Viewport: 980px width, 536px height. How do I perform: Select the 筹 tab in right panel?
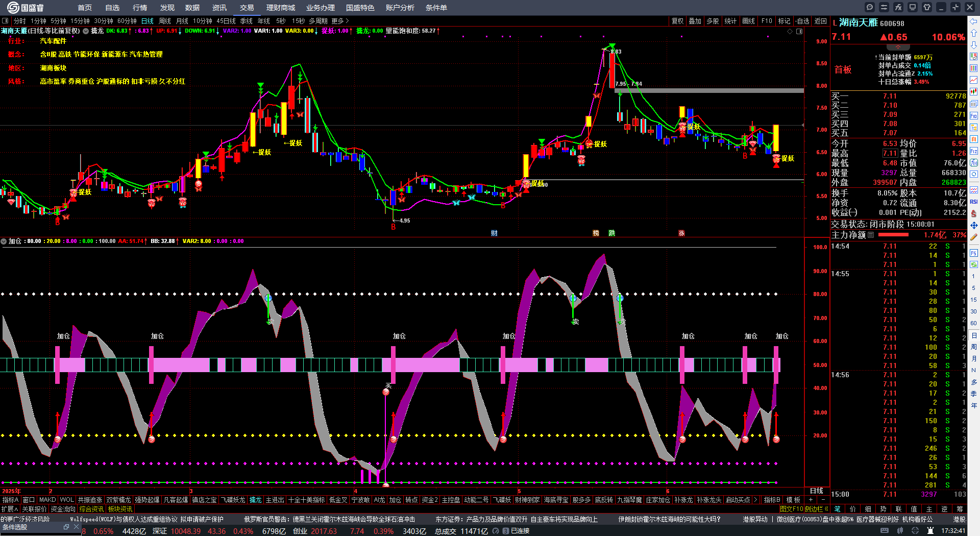click(x=959, y=509)
